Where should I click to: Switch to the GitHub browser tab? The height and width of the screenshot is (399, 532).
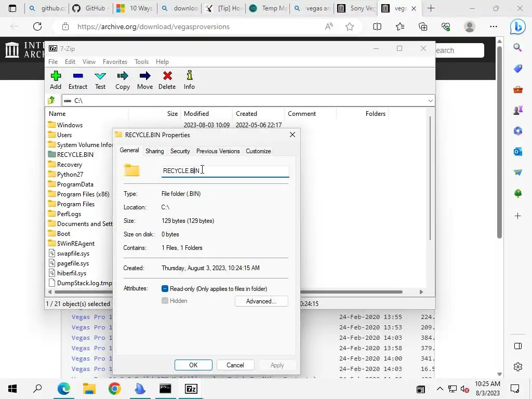click(x=89, y=8)
